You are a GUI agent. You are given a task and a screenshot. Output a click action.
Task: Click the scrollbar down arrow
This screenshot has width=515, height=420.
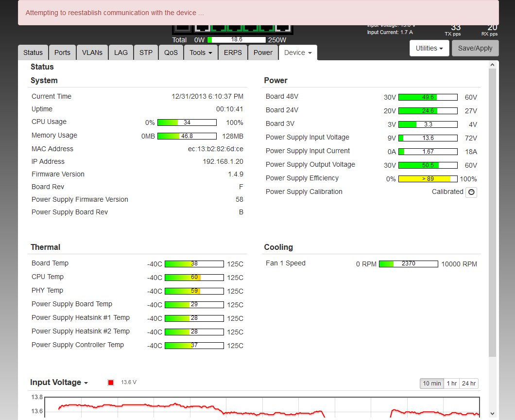tap(493, 414)
